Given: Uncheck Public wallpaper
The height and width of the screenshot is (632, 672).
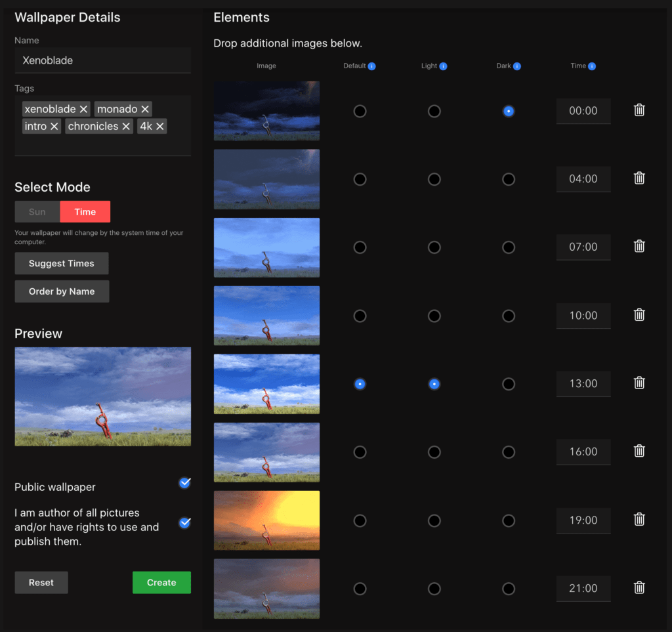Looking at the screenshot, I should point(184,483).
